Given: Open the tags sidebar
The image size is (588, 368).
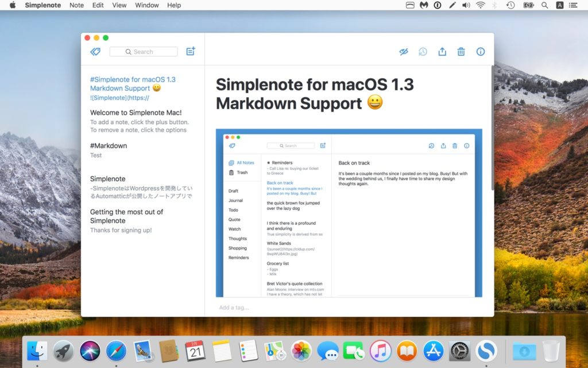Looking at the screenshot, I should pyautogui.click(x=95, y=51).
